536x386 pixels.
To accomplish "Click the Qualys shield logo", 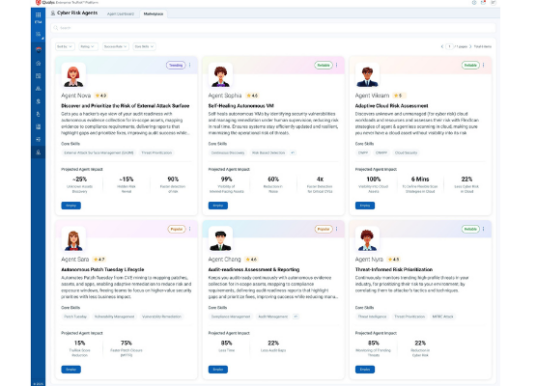I will 38,2.
